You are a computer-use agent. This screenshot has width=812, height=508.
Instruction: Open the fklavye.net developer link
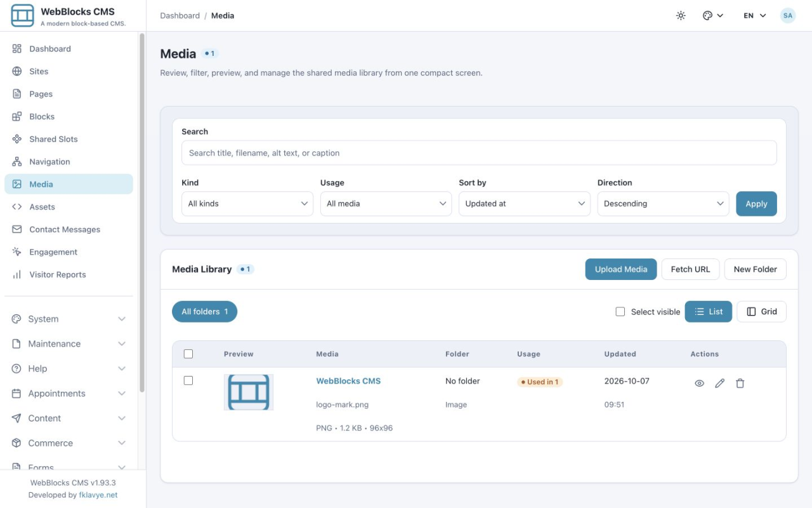pyautogui.click(x=98, y=495)
